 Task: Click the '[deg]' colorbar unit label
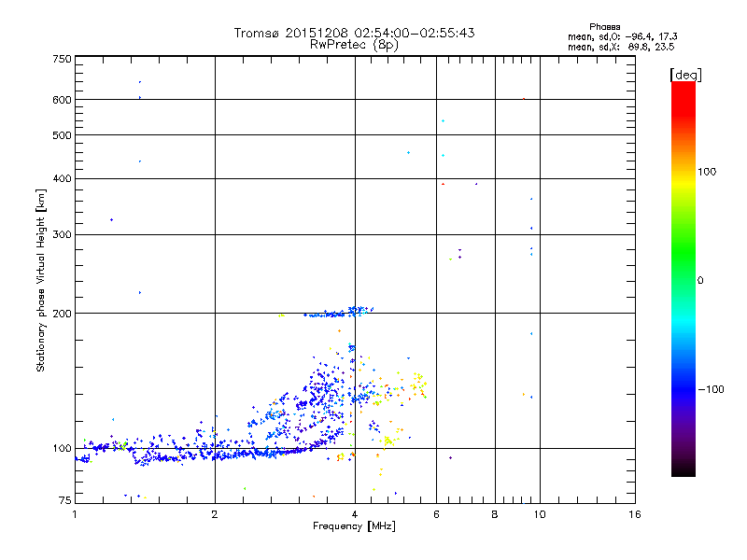685,75
